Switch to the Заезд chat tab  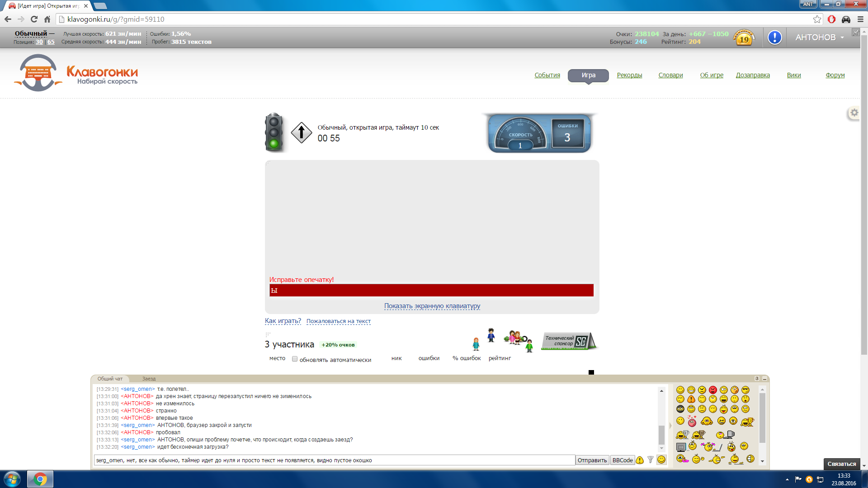(x=149, y=379)
